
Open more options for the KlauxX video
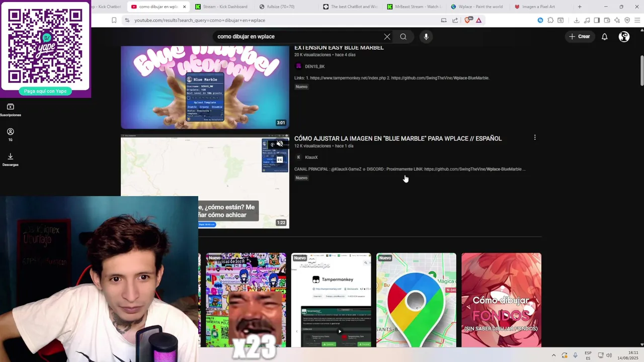click(535, 137)
